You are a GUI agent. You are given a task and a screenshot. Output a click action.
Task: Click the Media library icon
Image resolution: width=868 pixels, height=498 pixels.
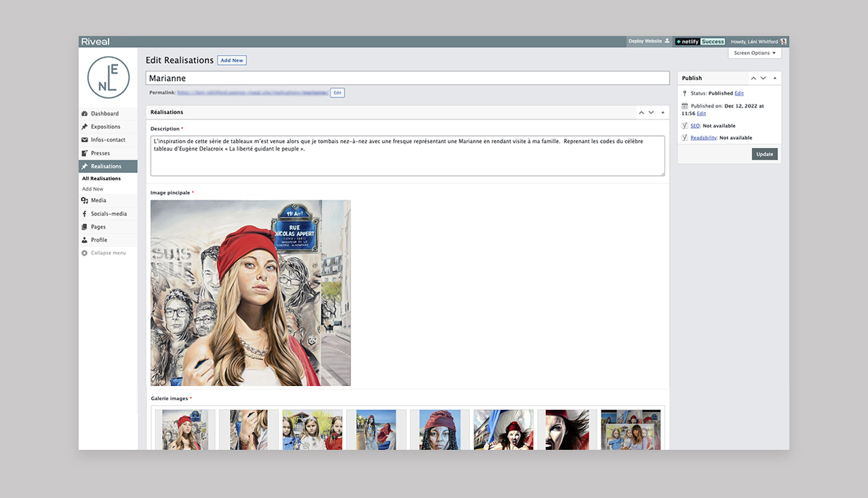pyautogui.click(x=85, y=200)
